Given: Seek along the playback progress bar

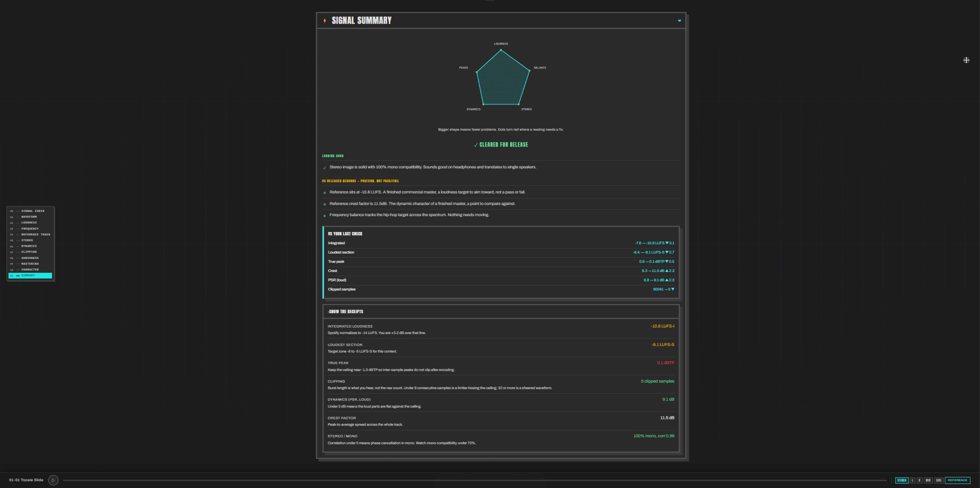Looking at the screenshot, I should tap(475, 480).
